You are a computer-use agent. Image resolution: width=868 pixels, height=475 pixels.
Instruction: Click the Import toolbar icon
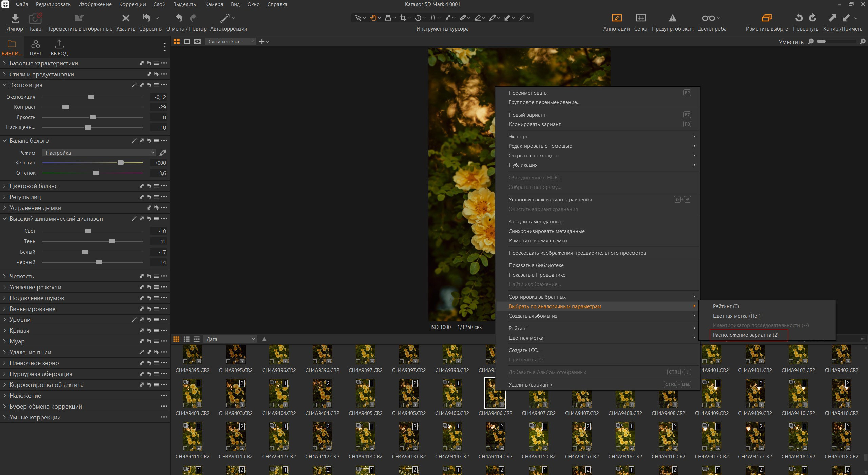coord(15,18)
